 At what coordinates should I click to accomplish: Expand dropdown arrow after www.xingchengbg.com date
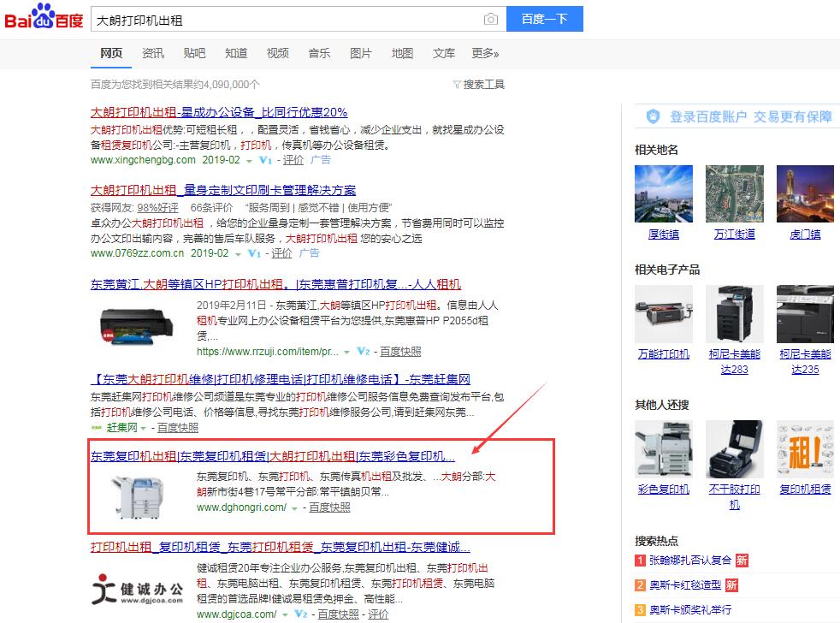click(249, 161)
